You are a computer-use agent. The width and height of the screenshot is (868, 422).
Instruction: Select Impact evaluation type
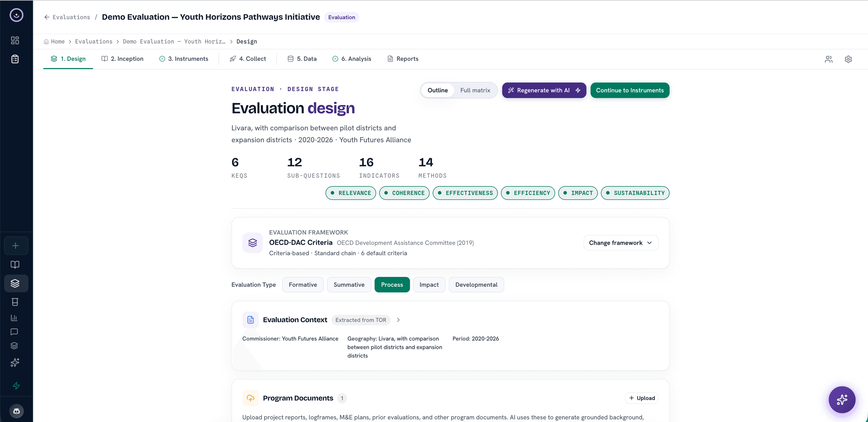[429, 284]
